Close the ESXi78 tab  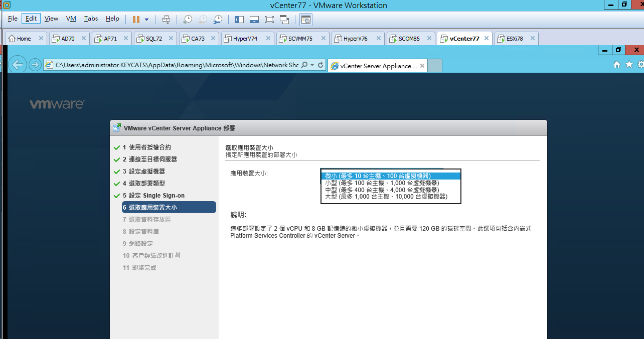[x=532, y=39]
